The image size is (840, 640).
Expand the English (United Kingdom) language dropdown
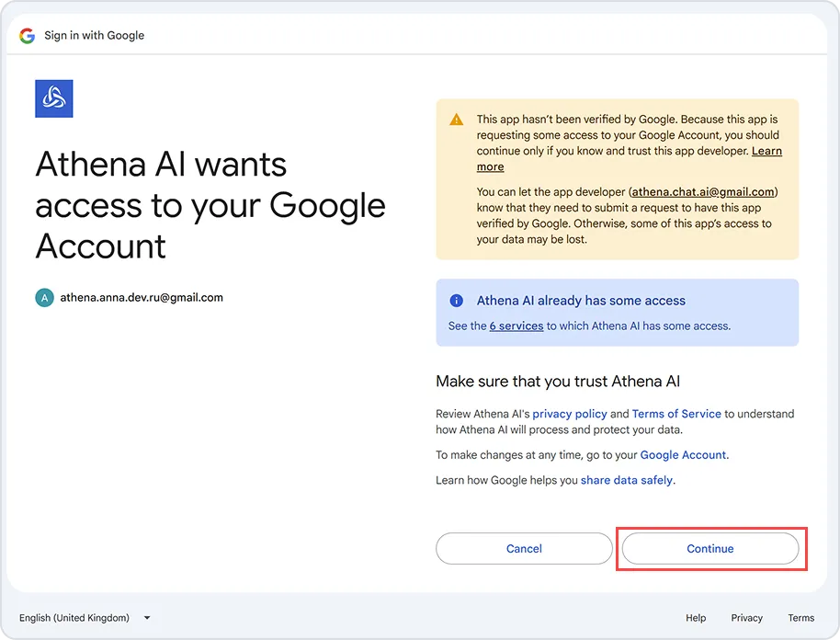85,618
